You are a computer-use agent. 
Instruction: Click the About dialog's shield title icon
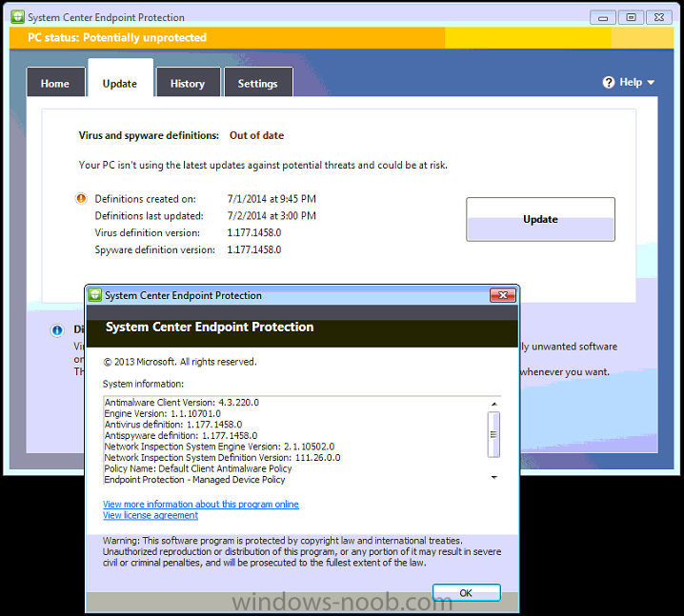point(94,295)
